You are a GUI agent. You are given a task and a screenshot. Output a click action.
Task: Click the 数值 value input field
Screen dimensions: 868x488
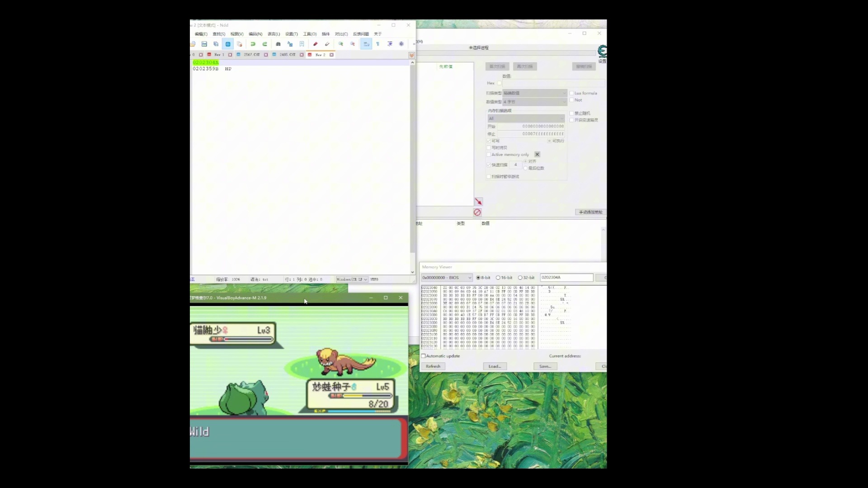pos(554,83)
